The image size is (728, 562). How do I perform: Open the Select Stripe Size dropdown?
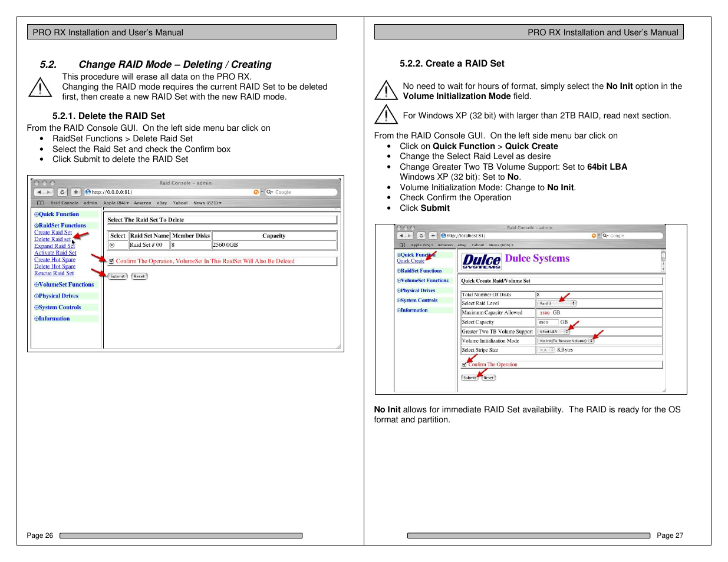(546, 350)
